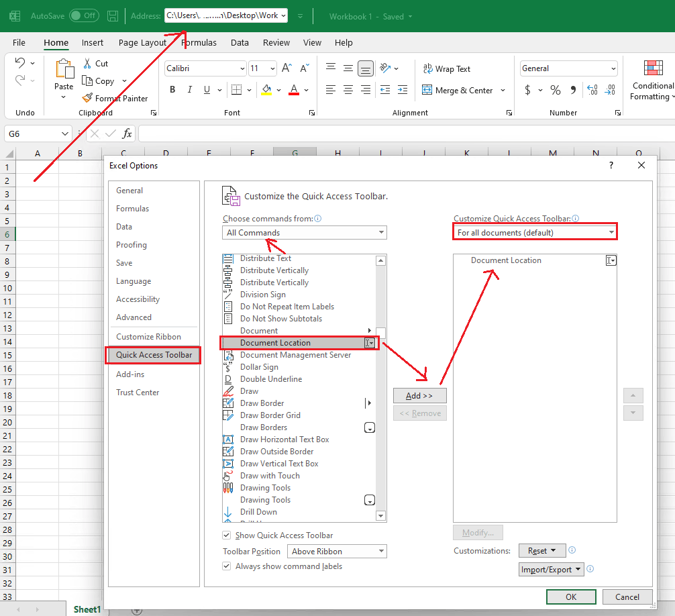Click the formula bar input field

(x=407, y=134)
